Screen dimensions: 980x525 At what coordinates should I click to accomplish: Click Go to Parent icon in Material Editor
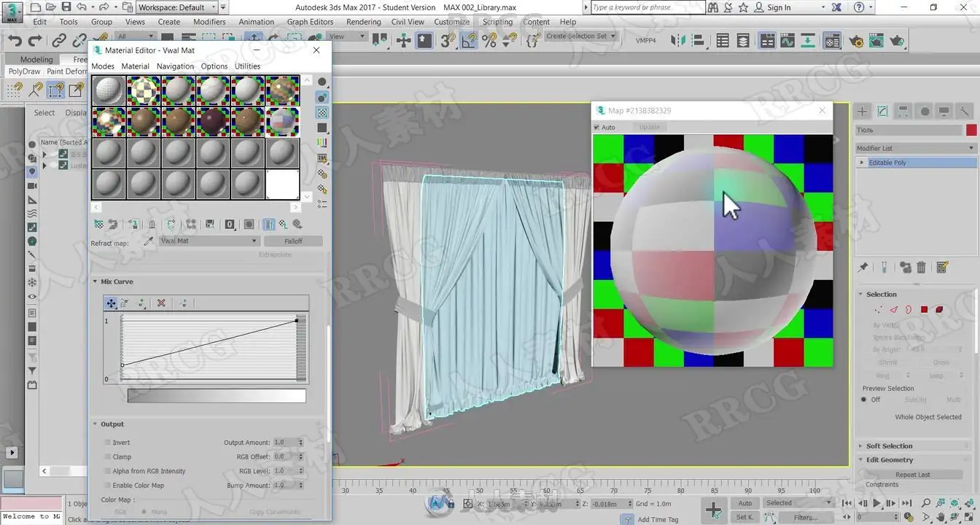284,225
